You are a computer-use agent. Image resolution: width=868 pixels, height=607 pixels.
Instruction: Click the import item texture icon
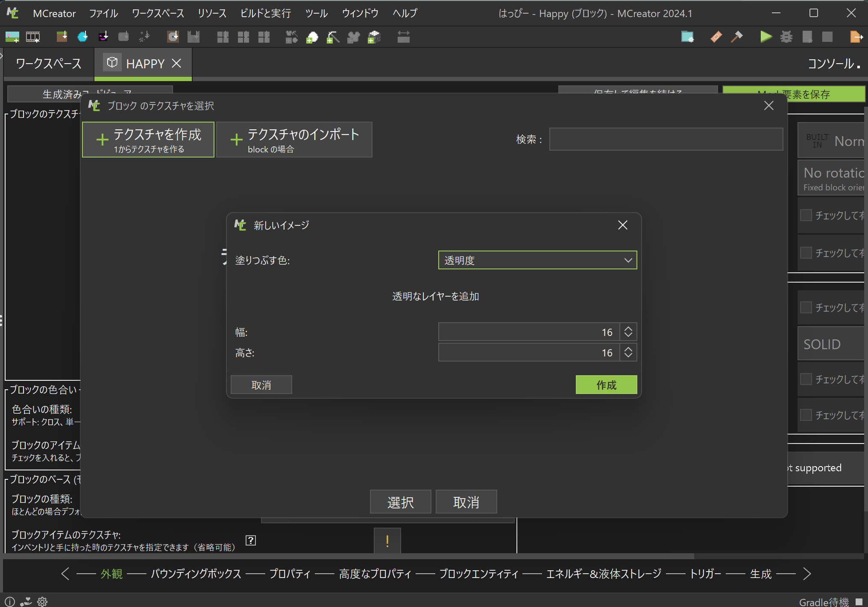point(82,37)
